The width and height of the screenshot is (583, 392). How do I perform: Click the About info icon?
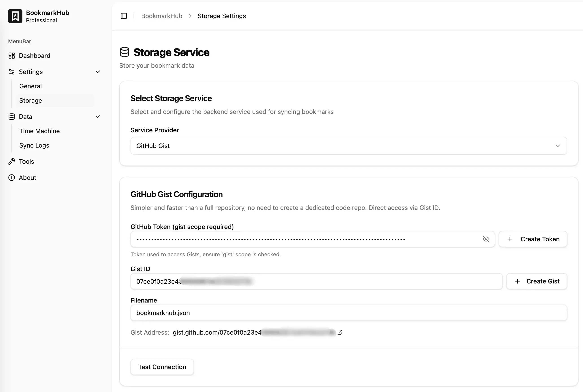pos(11,178)
